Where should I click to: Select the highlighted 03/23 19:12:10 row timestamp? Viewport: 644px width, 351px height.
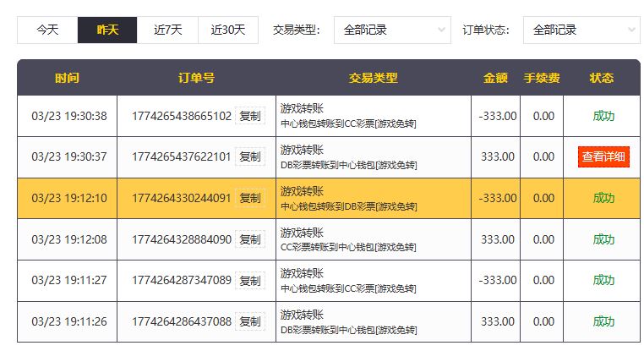pyautogui.click(x=69, y=198)
